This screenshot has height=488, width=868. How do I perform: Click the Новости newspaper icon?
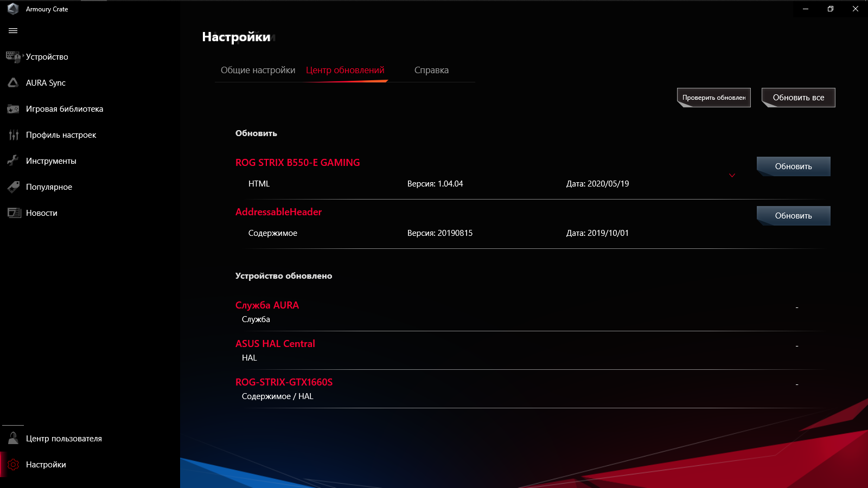tap(14, 213)
